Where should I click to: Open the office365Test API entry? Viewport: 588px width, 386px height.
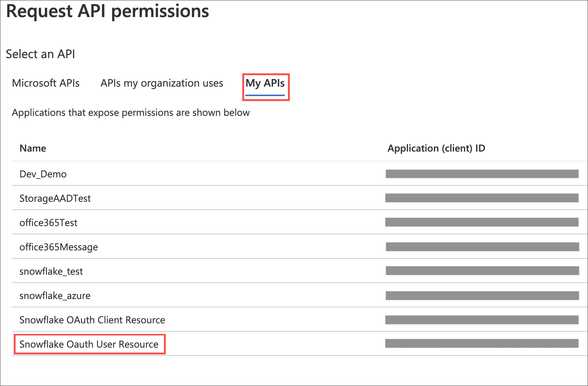coord(48,223)
